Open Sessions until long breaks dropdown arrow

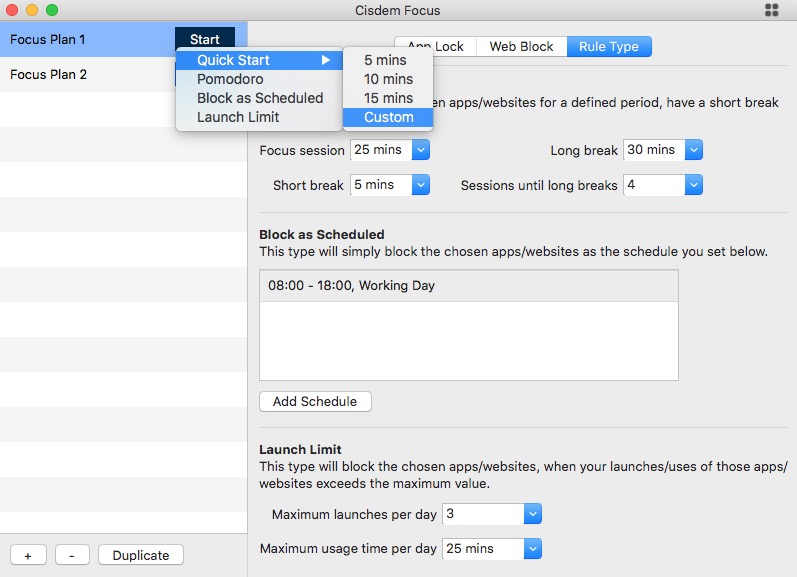694,185
